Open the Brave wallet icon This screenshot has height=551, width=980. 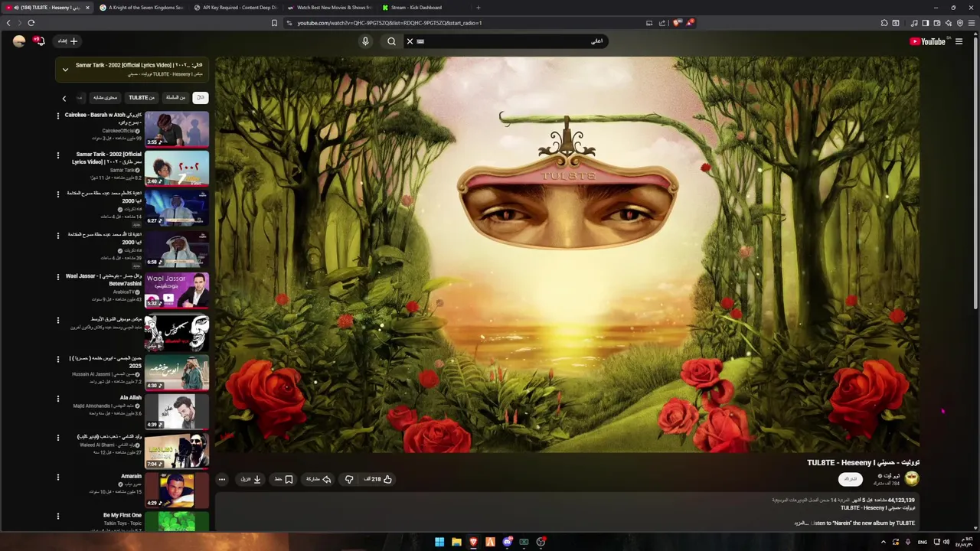click(x=937, y=23)
